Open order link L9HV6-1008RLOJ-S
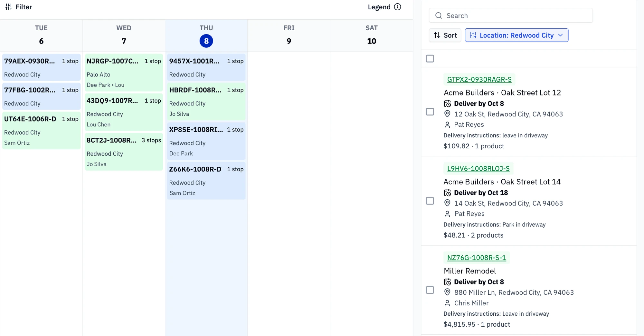 pos(478,168)
